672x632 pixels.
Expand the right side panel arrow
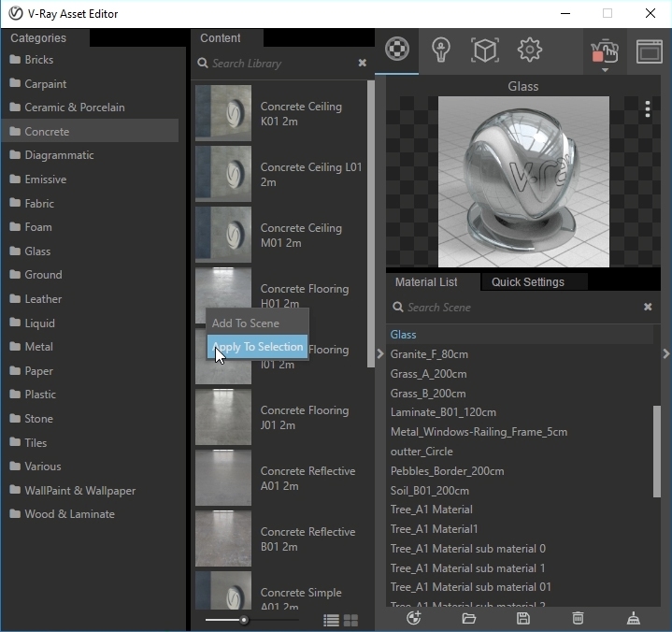pos(665,353)
